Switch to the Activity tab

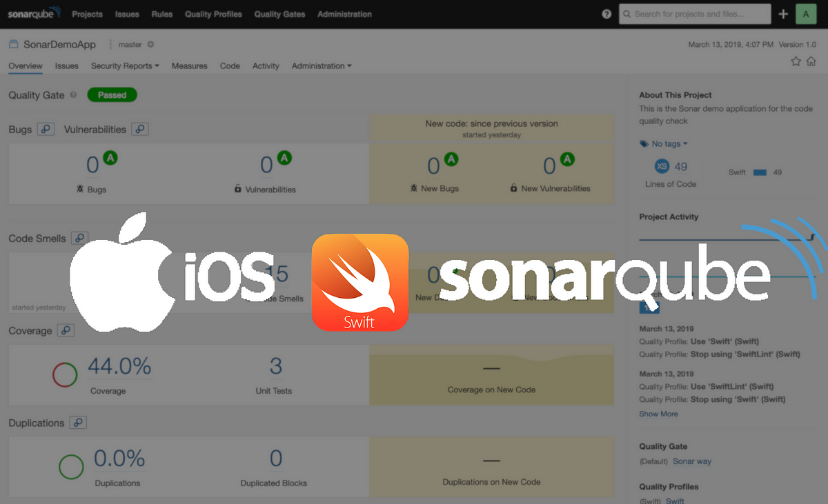[x=266, y=66]
